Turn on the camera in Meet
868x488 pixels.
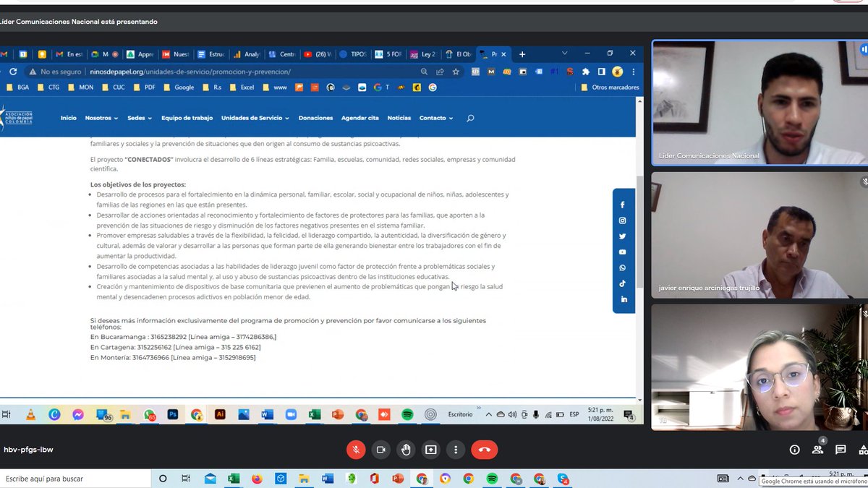coord(380,450)
